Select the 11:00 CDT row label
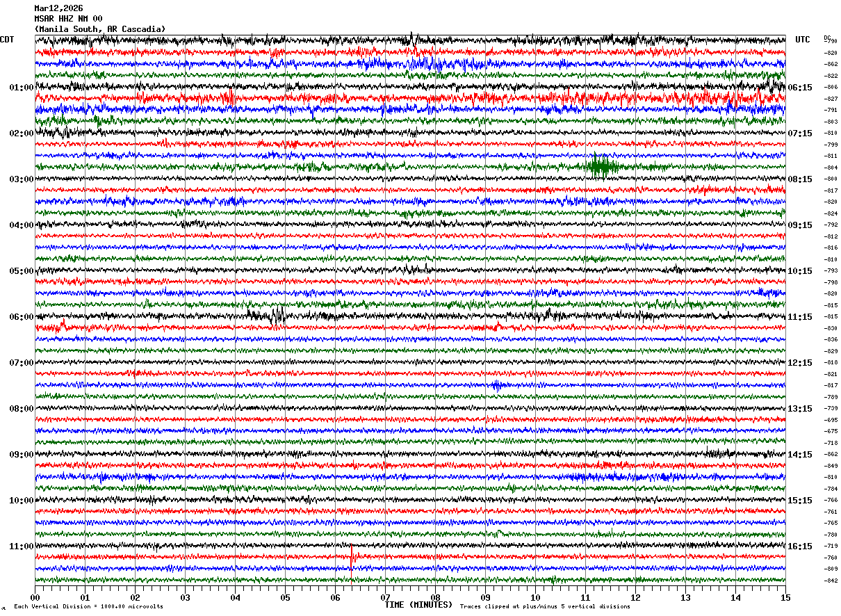Screen dimensions: 841x616 click(x=22, y=546)
